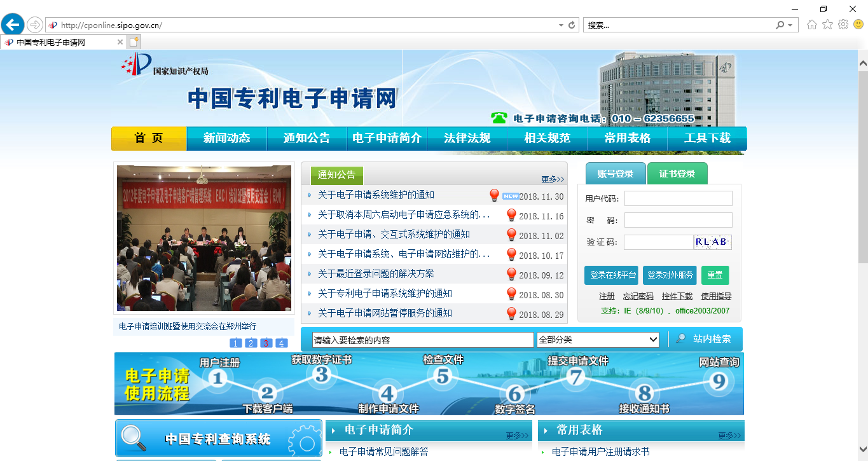
Task: Open the browser tools gear icon
Action: coord(843,25)
